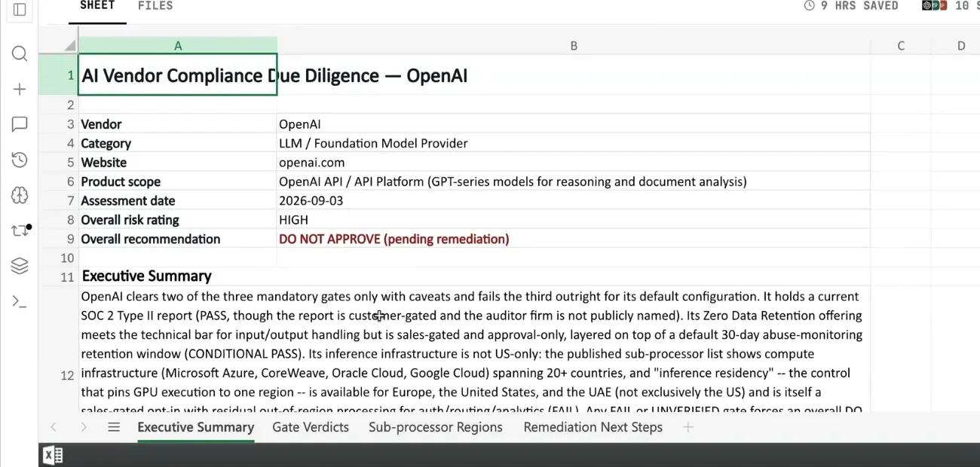Click the 'Product scope' label cell
980x467 pixels.
(178, 182)
